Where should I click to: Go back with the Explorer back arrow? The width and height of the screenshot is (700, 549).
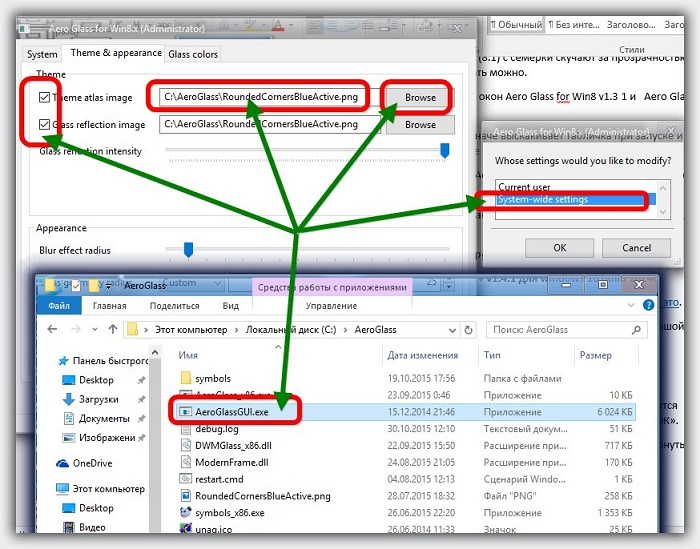pos(53,329)
